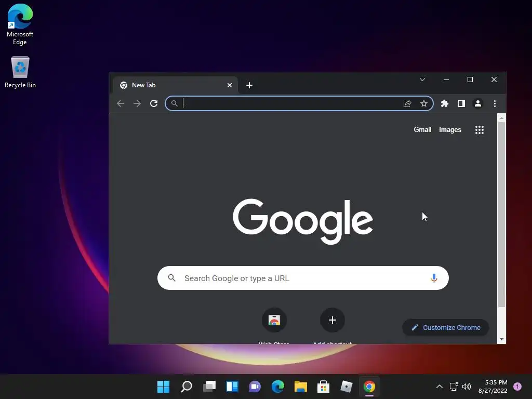Viewport: 532px width, 399px height.
Task: Minimize the Chrome window
Action: point(446,79)
